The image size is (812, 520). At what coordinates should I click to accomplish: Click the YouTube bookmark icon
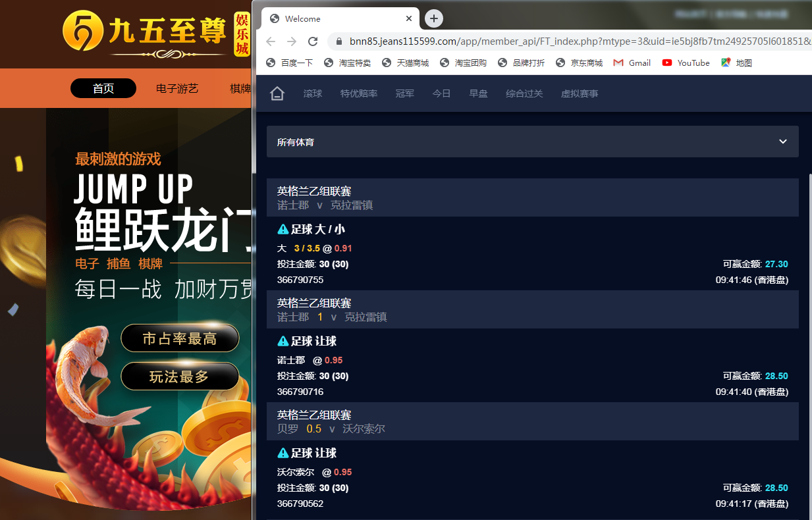coord(667,63)
